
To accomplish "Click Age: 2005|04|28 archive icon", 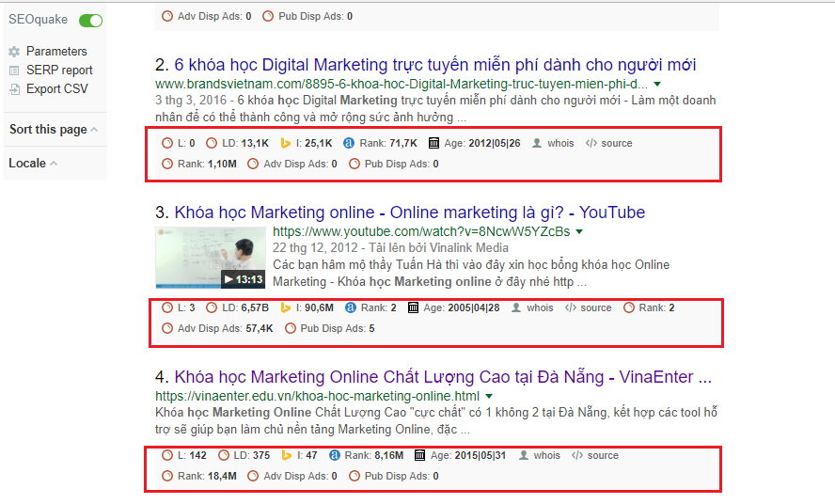I will [413, 307].
